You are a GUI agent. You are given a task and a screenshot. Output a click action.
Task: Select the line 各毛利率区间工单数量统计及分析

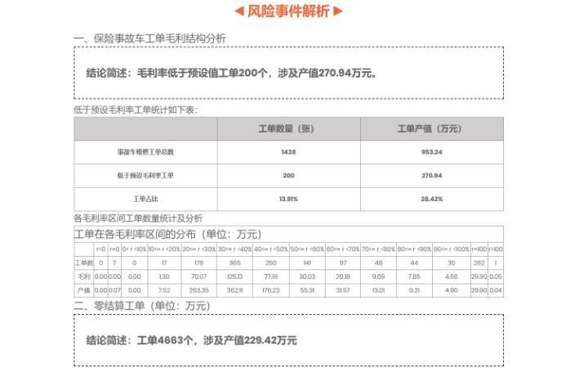point(138,218)
